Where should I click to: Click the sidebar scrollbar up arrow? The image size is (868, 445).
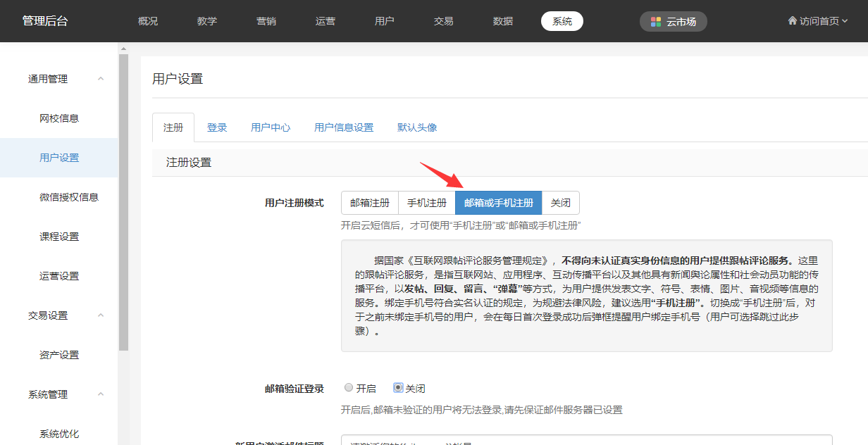tap(123, 49)
